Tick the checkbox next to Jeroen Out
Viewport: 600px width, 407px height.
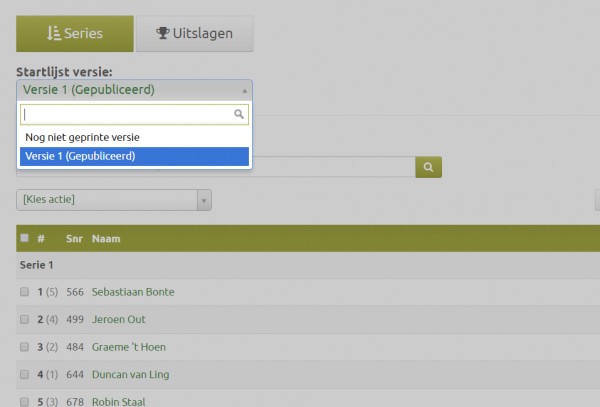pyautogui.click(x=24, y=320)
